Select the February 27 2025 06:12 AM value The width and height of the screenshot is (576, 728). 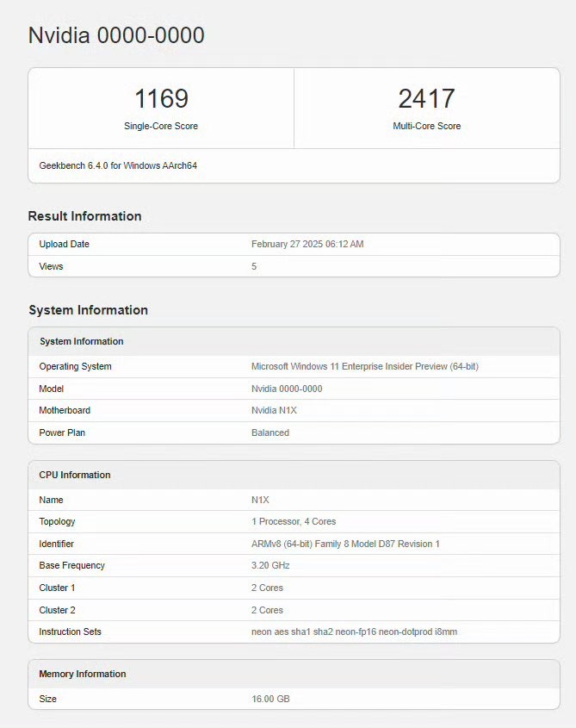click(x=307, y=244)
